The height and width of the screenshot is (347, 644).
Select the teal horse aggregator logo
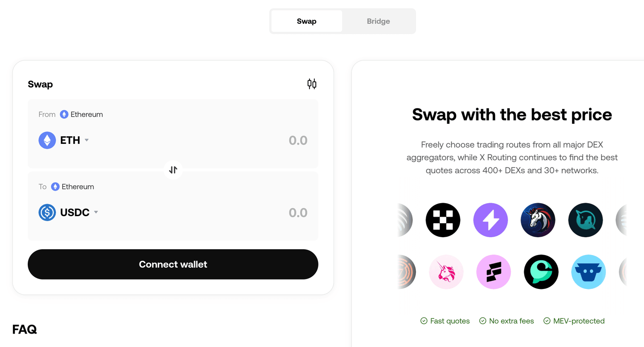pos(585,220)
